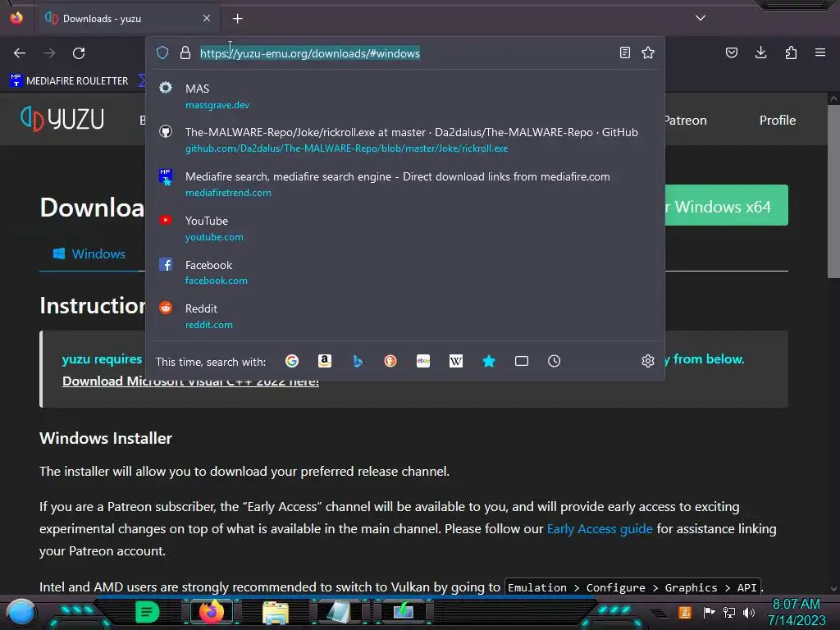Choose the YouTube suggestion
Image resolution: width=840 pixels, height=630 pixels.
pos(405,228)
